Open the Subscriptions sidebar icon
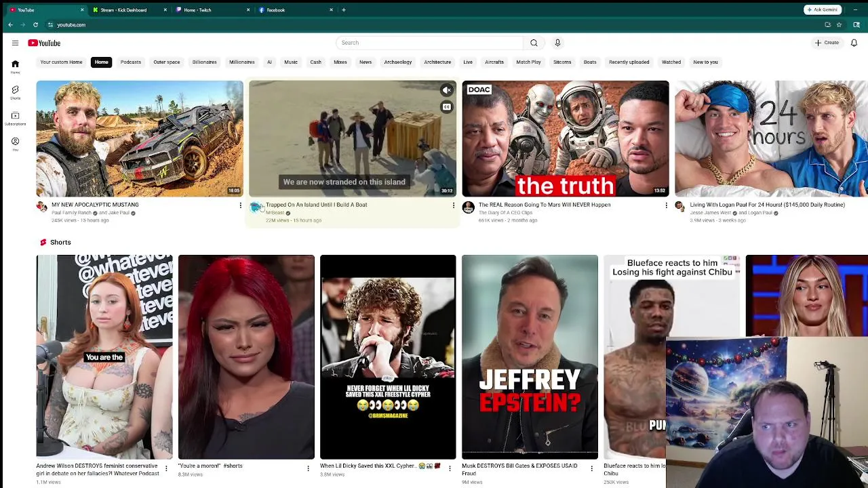Image resolution: width=868 pixels, height=488 pixels. [15, 119]
